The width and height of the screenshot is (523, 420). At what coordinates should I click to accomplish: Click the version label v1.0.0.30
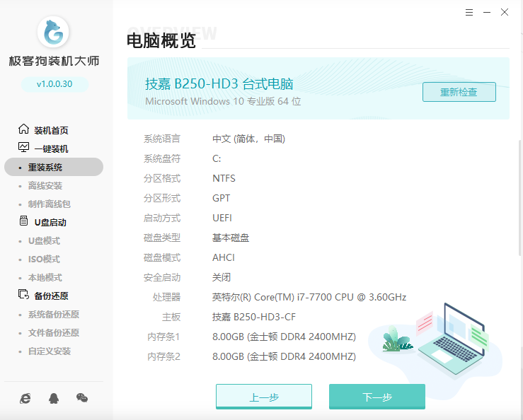pyautogui.click(x=54, y=84)
